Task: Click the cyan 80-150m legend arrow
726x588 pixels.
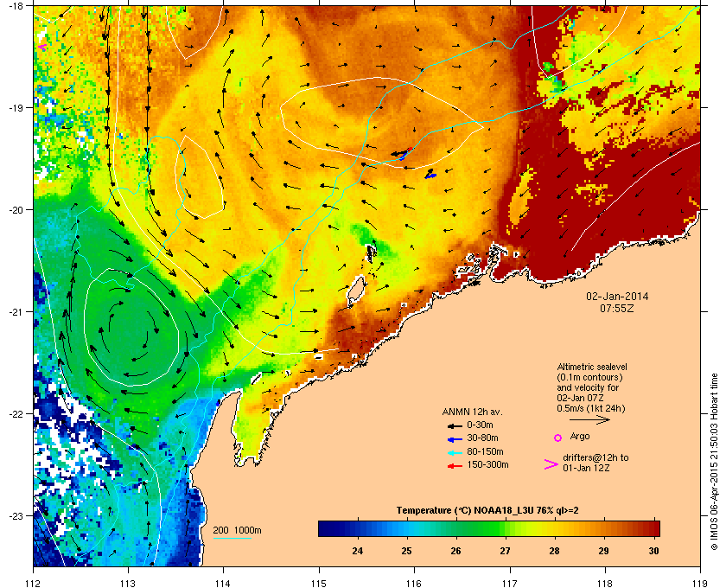Action: [x=455, y=452]
